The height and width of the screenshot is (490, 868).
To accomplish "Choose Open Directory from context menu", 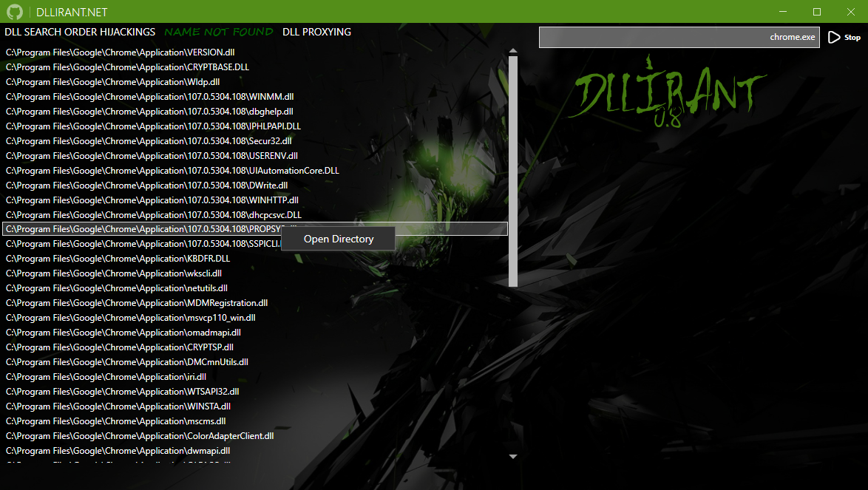I will pyautogui.click(x=338, y=239).
